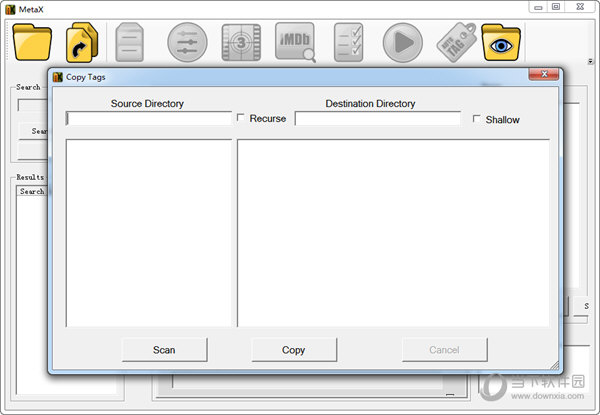The width and height of the screenshot is (600, 415).
Task: Select the gray file cabinet toolbar icon
Action: 130,42
